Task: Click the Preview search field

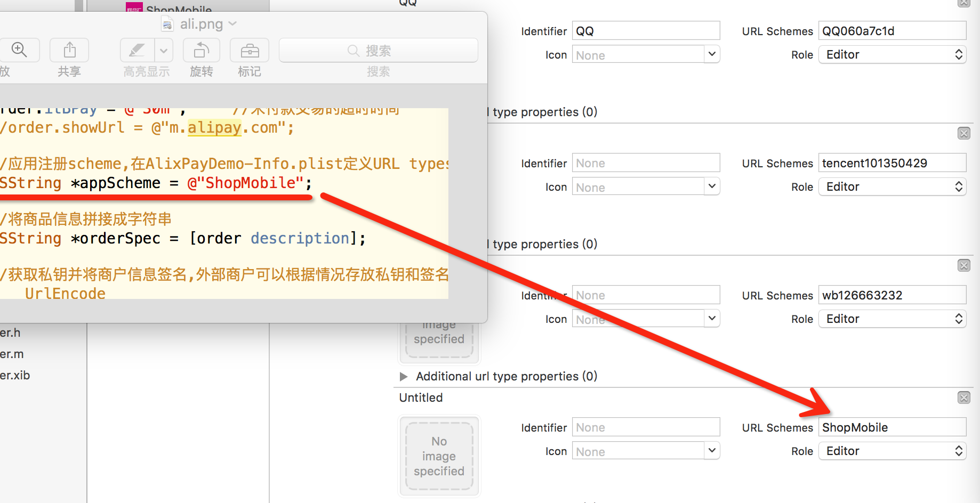Action: pos(378,51)
